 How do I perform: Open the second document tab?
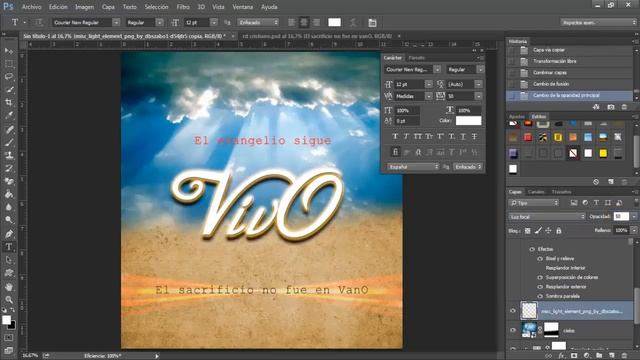point(317,36)
